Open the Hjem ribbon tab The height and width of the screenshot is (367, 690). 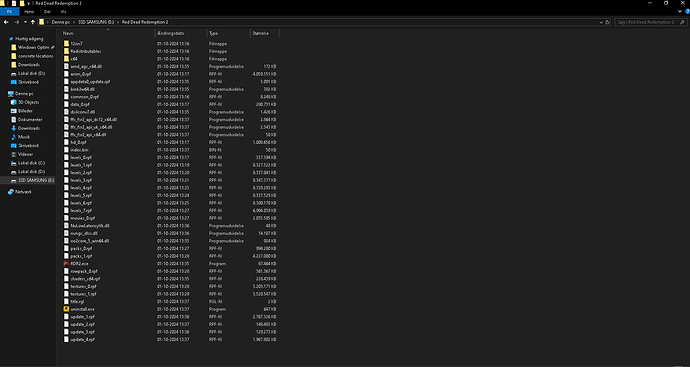(x=29, y=11)
